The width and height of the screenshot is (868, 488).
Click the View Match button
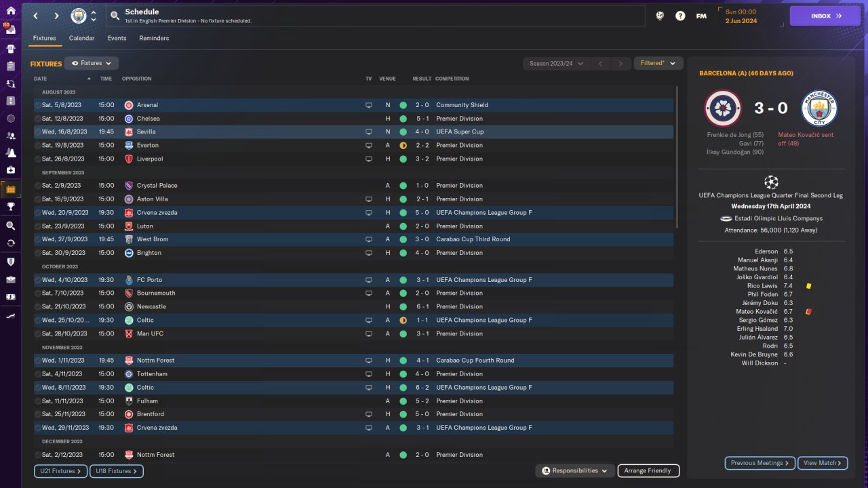click(823, 463)
